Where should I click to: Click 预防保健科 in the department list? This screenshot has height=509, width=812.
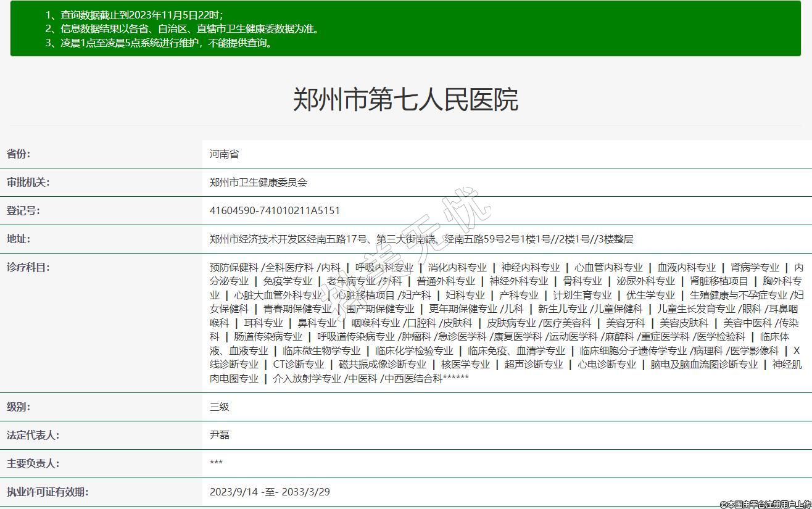pos(233,268)
